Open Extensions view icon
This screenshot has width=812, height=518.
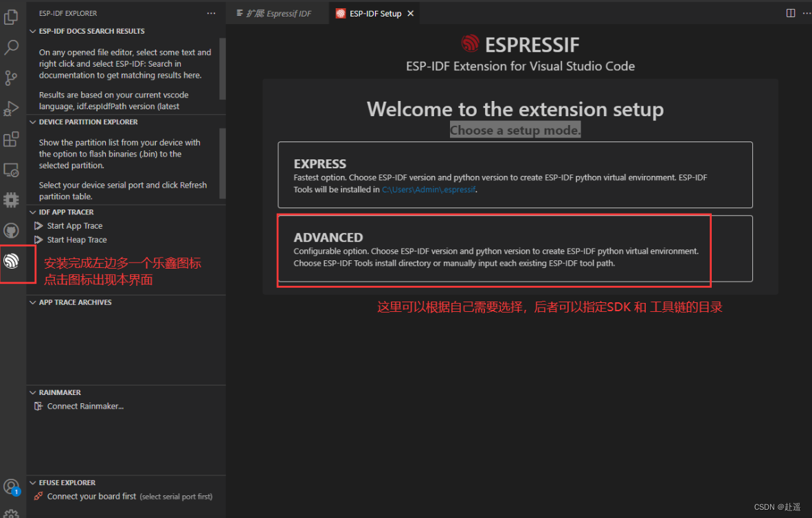tap(11, 139)
